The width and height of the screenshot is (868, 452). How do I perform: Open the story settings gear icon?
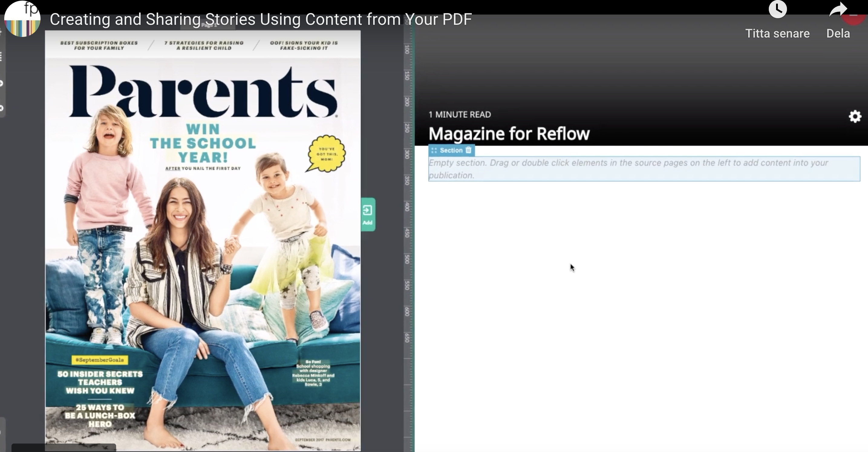(855, 116)
